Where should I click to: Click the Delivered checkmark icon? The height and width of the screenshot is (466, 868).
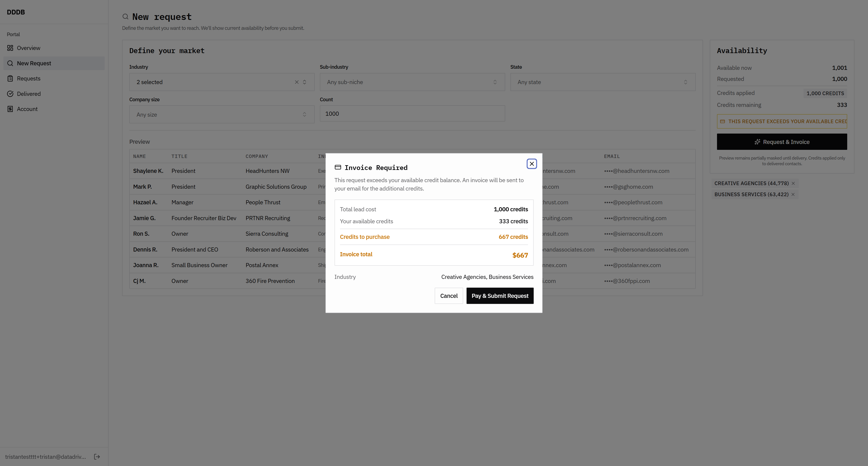[10, 94]
